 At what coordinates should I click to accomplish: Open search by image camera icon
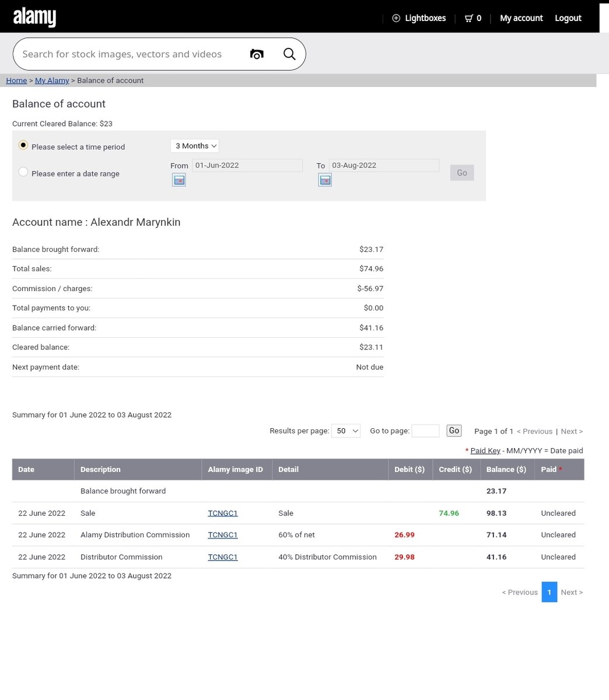(257, 54)
